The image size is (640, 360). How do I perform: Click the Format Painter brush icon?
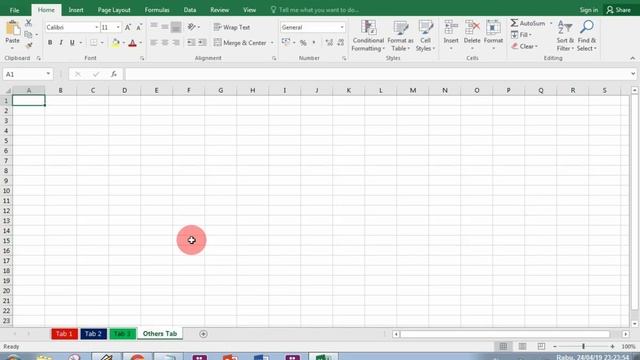[x=29, y=45]
